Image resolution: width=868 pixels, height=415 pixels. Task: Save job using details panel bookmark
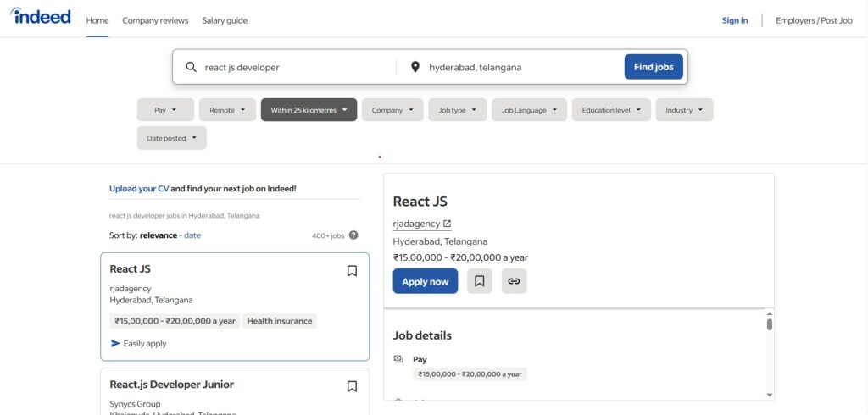[480, 281]
